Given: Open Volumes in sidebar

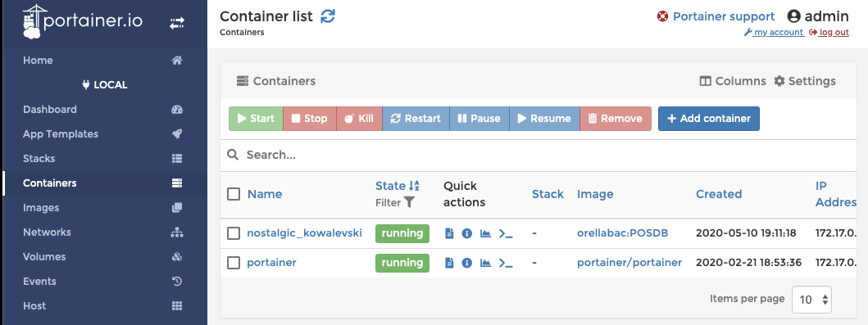Looking at the screenshot, I should click(x=103, y=256).
